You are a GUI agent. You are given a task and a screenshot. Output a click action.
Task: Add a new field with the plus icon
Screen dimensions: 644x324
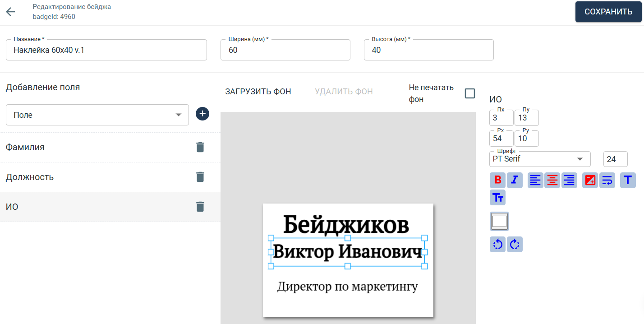(x=202, y=114)
